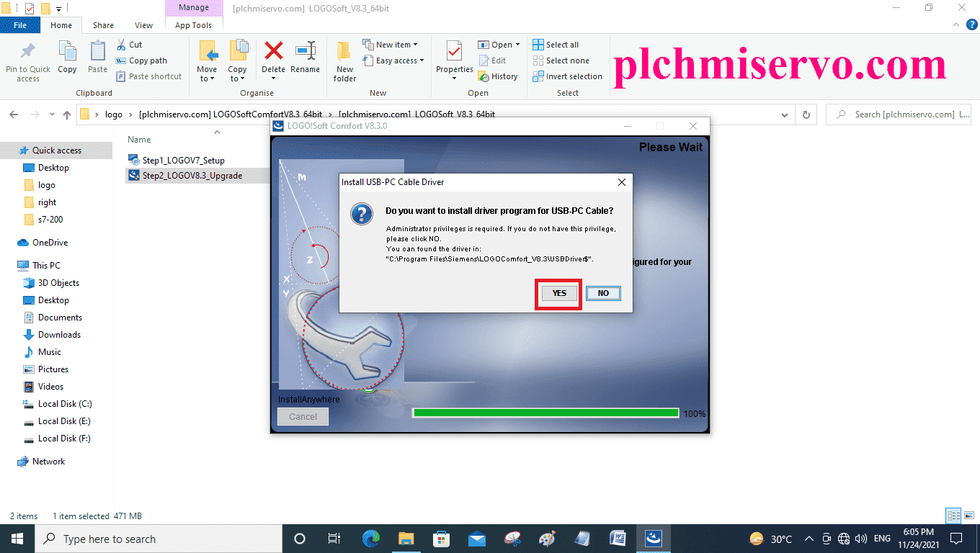Click Edit in the Open group

[x=491, y=60]
